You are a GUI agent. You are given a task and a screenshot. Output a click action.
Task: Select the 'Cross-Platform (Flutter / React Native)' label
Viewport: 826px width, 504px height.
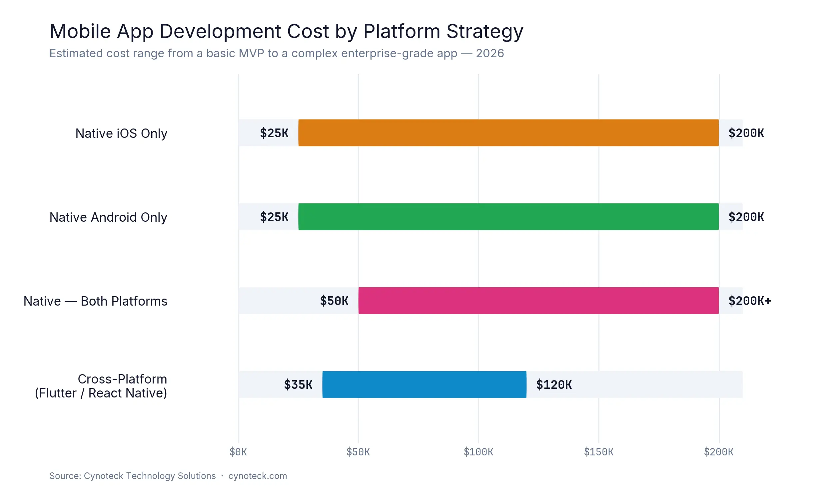click(101, 386)
